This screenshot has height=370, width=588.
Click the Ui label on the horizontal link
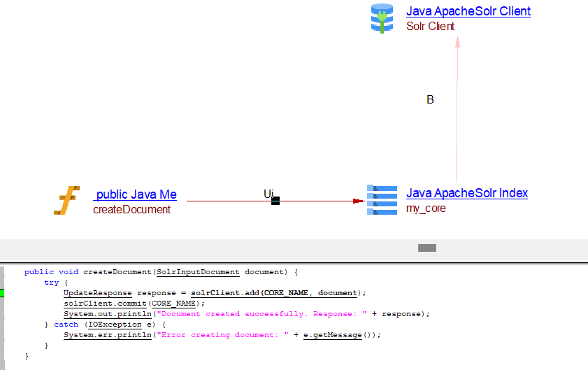tap(268, 193)
